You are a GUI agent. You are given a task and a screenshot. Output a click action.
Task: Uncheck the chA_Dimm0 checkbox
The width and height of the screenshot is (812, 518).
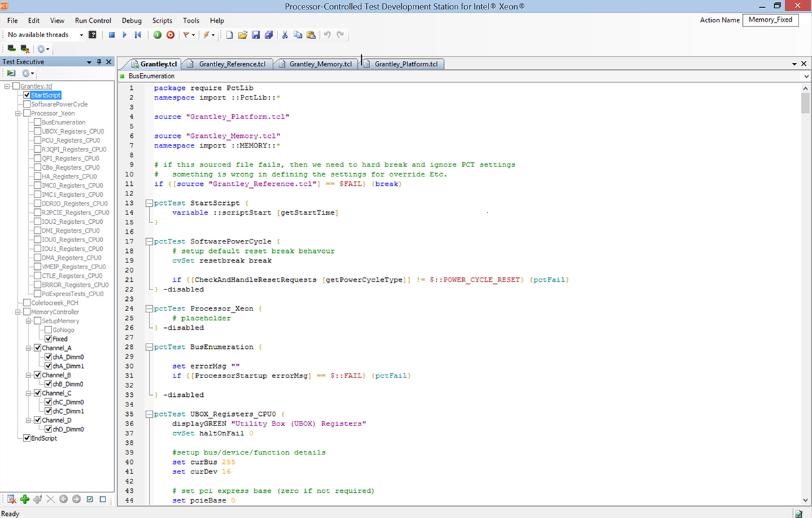pyautogui.click(x=48, y=357)
